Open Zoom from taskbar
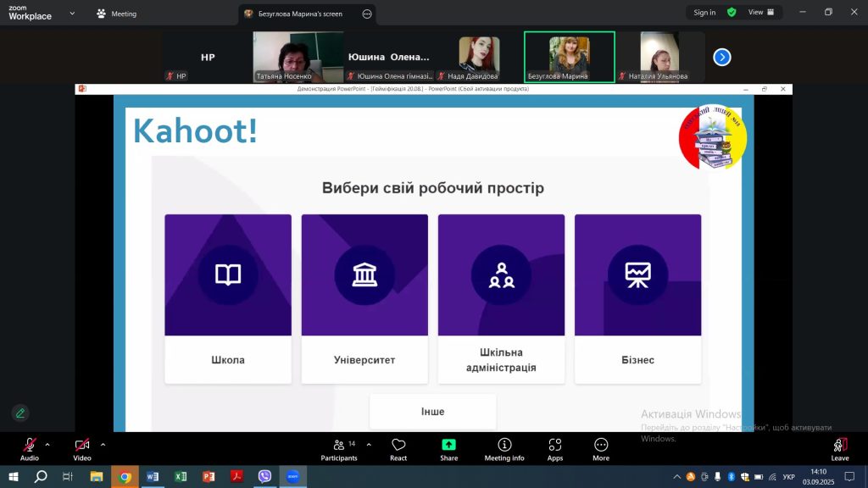 tap(292, 476)
